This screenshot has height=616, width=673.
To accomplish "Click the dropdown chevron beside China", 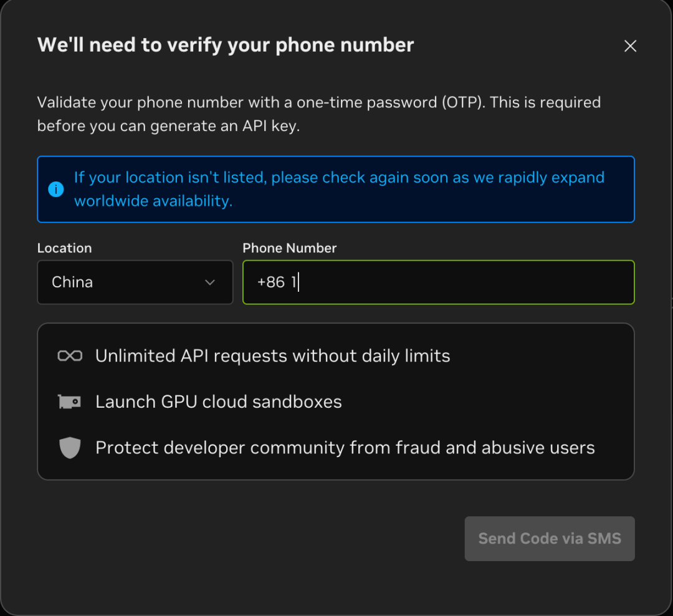I will [210, 282].
